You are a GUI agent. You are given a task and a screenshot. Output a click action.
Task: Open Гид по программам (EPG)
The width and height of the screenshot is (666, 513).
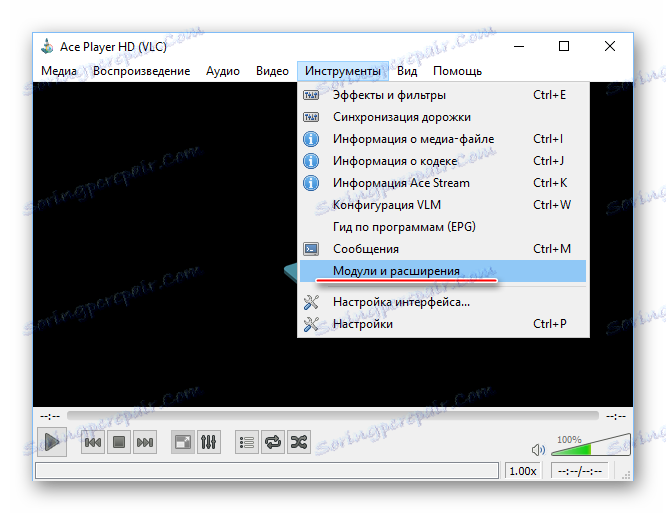coord(443,227)
